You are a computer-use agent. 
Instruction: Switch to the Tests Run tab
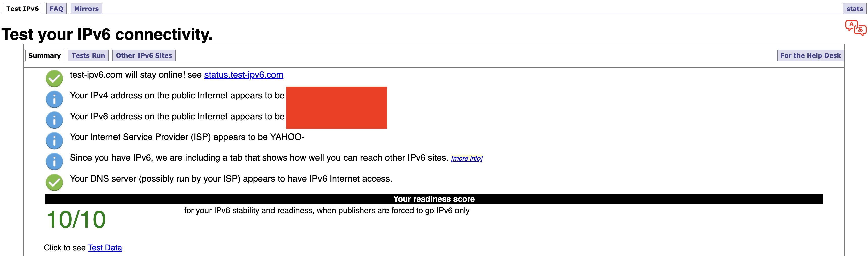88,55
